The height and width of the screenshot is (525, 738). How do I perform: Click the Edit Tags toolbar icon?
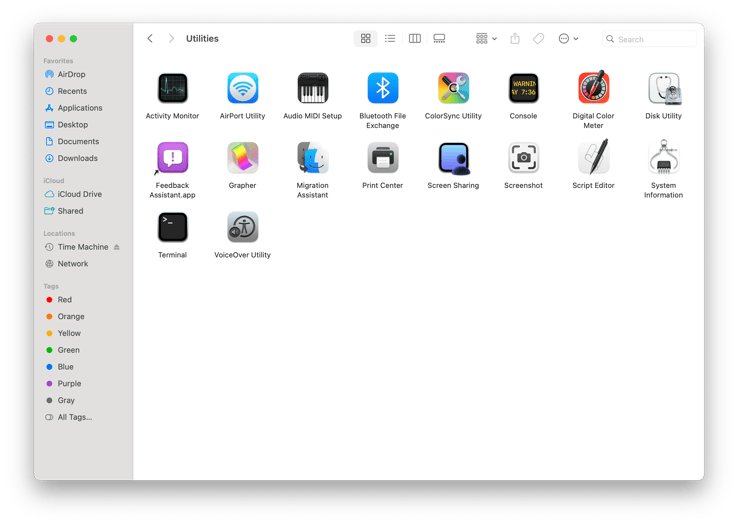pyautogui.click(x=538, y=39)
